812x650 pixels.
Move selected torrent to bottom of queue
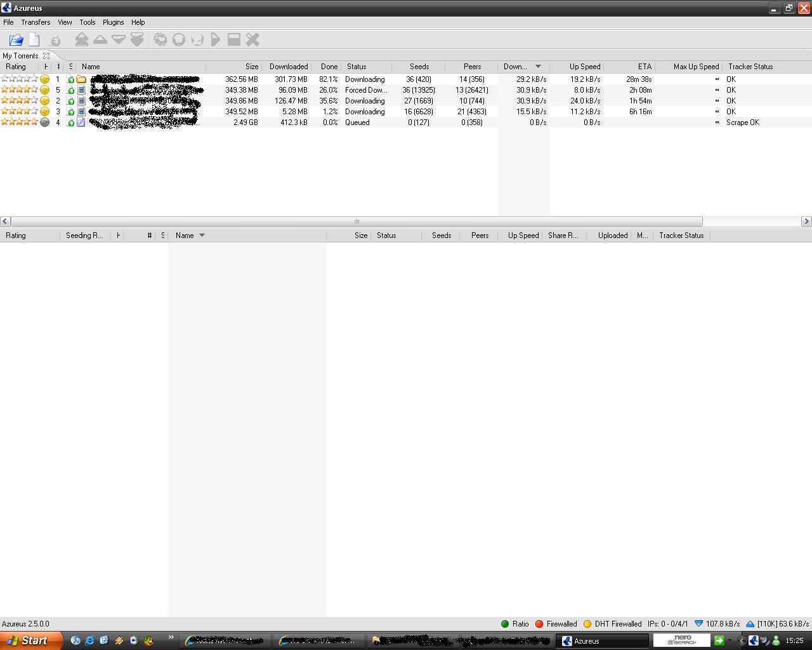pos(137,40)
